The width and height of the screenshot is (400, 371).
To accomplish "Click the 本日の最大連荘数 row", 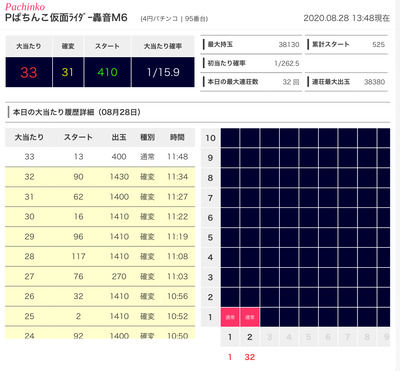I will 251,82.
